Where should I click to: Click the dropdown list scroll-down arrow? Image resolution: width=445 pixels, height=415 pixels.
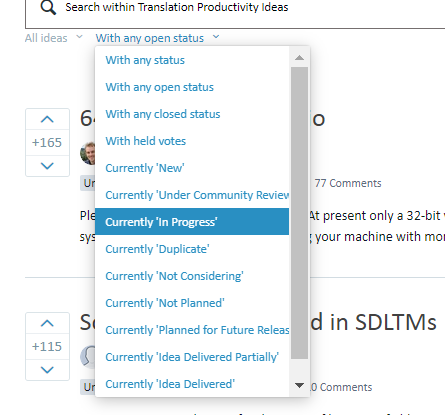pos(299,385)
